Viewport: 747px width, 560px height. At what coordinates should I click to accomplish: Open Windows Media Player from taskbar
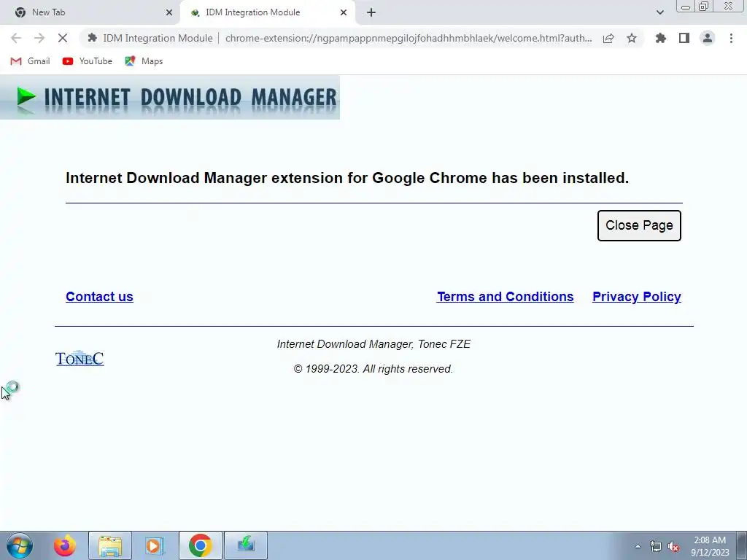154,545
